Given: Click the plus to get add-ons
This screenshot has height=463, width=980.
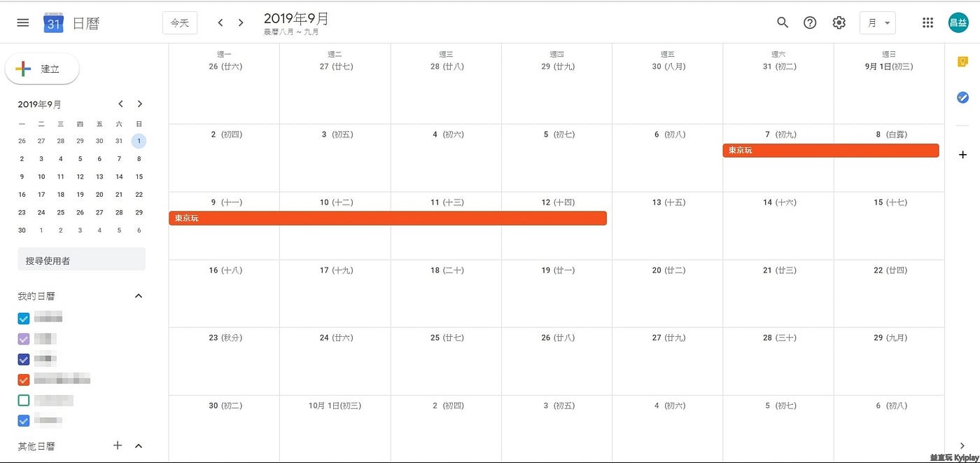Looking at the screenshot, I should [x=962, y=154].
